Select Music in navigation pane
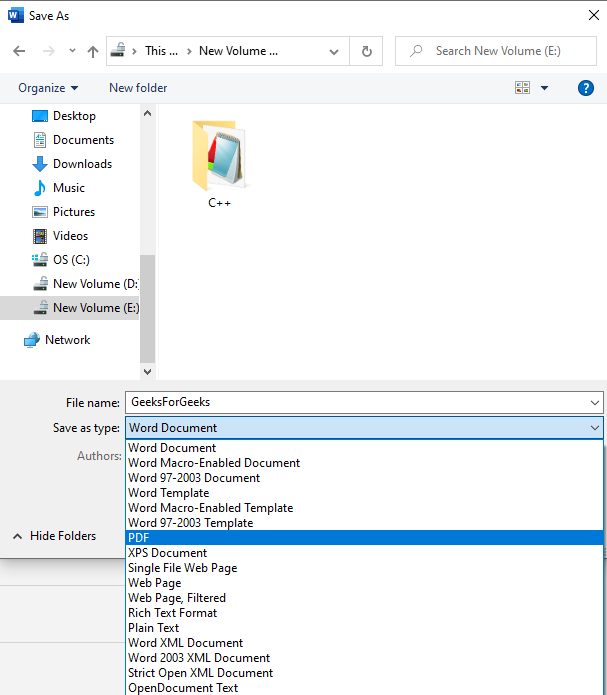This screenshot has width=607, height=695. [69, 187]
